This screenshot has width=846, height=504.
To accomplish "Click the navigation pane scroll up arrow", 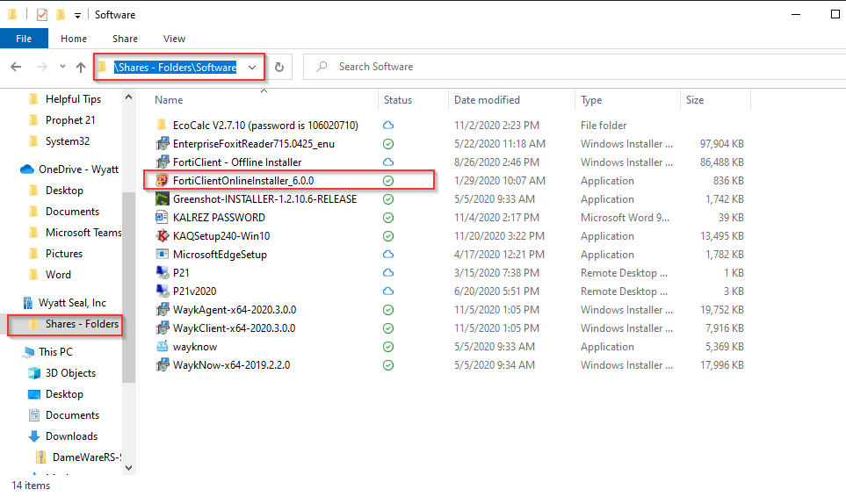I will (x=128, y=97).
